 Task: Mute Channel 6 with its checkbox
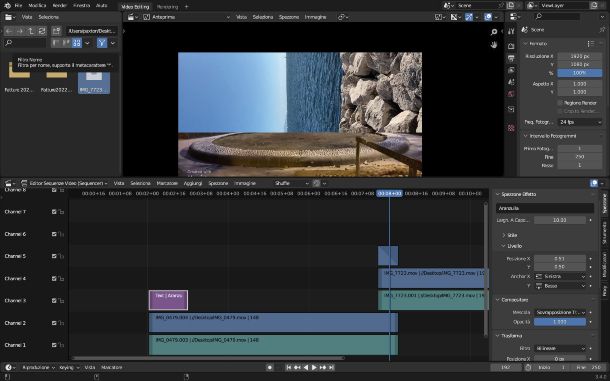pyautogui.click(x=54, y=234)
